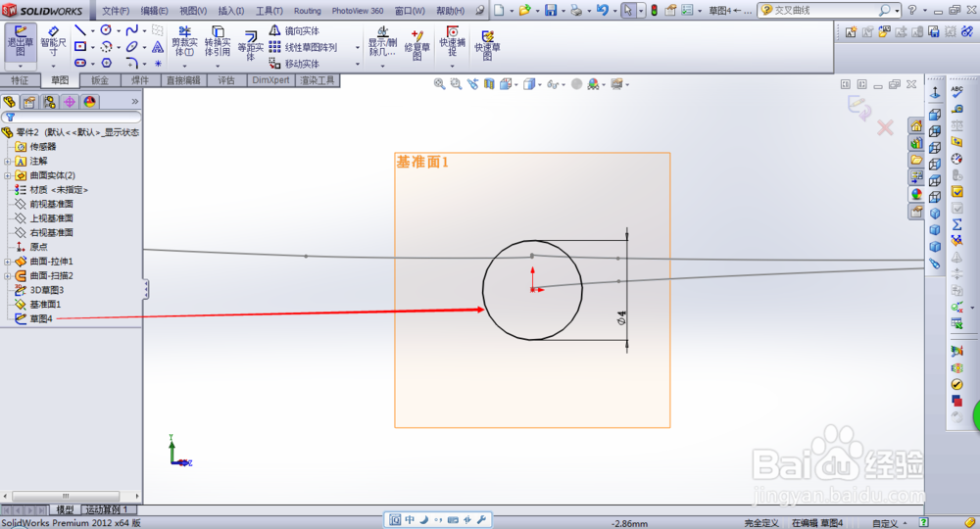Open the ConfigurationManager tab in left panel
Screen dimensions: 980x529
click(x=49, y=101)
